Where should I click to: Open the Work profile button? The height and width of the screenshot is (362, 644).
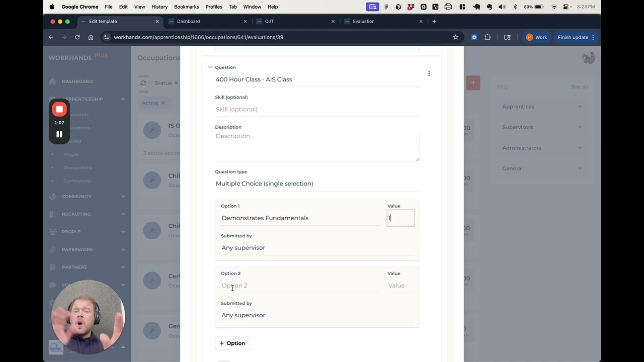pos(537,37)
